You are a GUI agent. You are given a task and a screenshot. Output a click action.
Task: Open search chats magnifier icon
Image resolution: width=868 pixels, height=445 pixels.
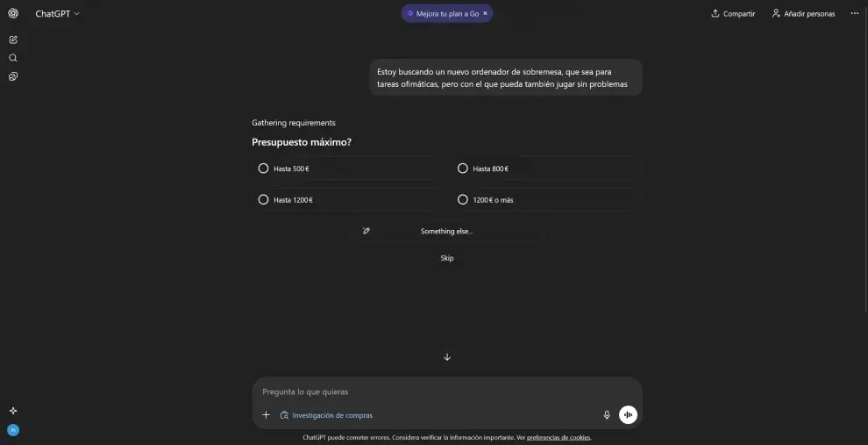13,58
